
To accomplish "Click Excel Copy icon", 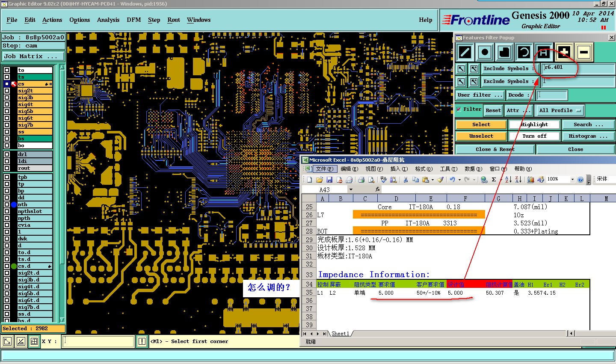I will (415, 180).
